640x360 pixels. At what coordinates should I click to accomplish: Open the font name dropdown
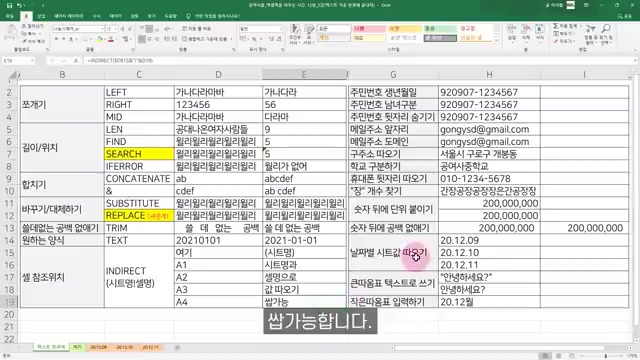click(x=102, y=29)
